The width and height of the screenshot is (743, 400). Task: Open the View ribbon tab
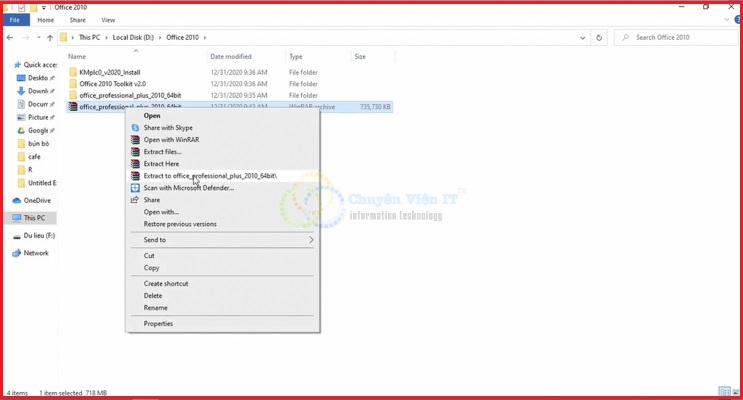[108, 20]
